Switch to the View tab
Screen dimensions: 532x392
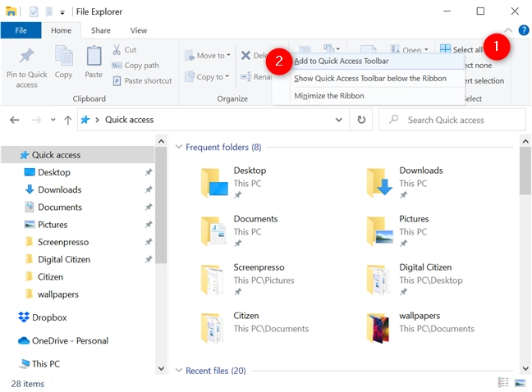pos(139,30)
